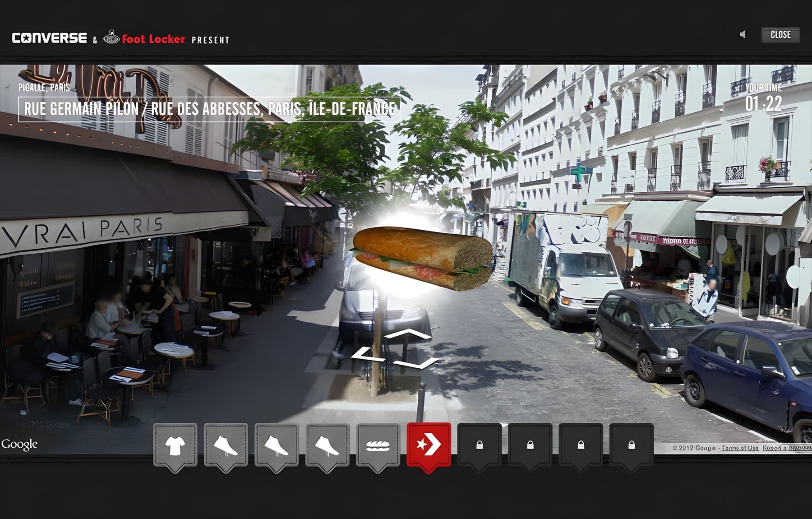The width and height of the screenshot is (812, 519).
Task: Select the red Converse star chevron slot
Action: click(x=429, y=446)
